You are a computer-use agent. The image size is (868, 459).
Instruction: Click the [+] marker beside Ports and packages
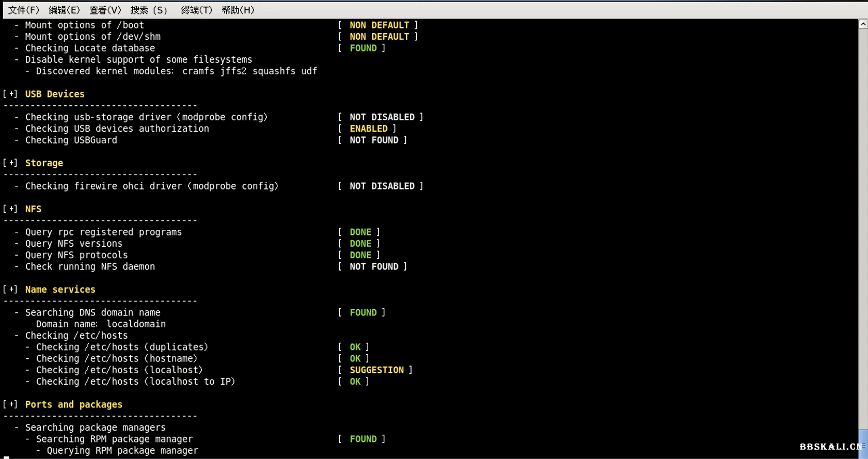tap(10, 405)
